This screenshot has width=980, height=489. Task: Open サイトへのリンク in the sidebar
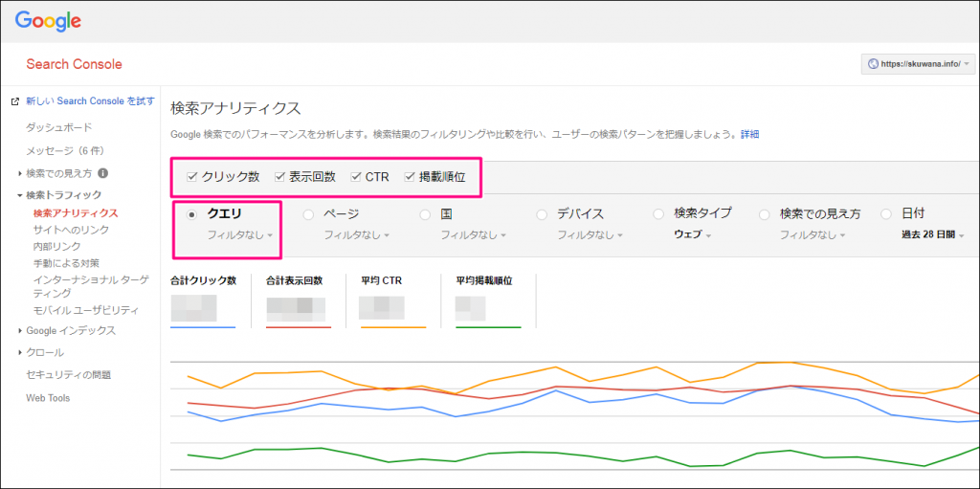tap(71, 230)
